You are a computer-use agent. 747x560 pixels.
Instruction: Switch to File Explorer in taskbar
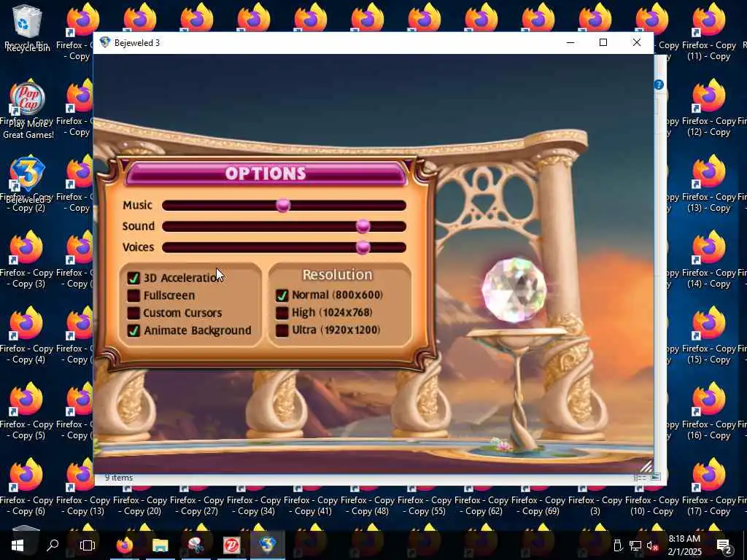(x=160, y=545)
